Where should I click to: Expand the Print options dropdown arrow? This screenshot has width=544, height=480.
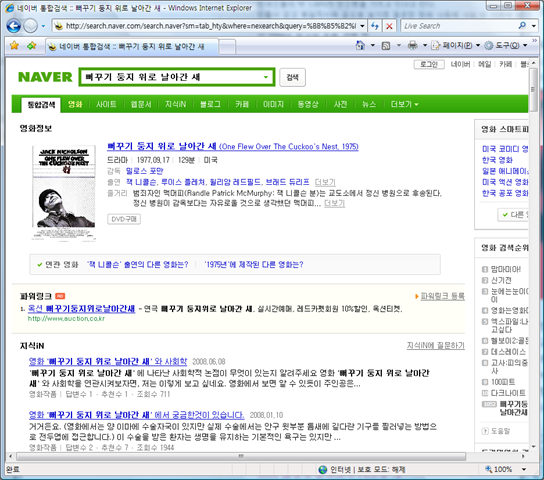coord(425,45)
